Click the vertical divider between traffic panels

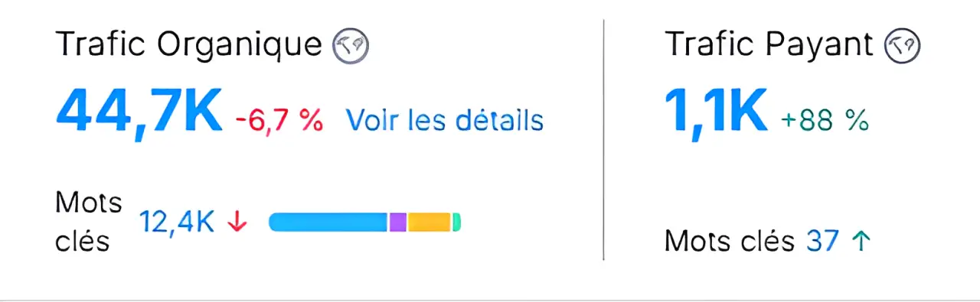(x=603, y=140)
